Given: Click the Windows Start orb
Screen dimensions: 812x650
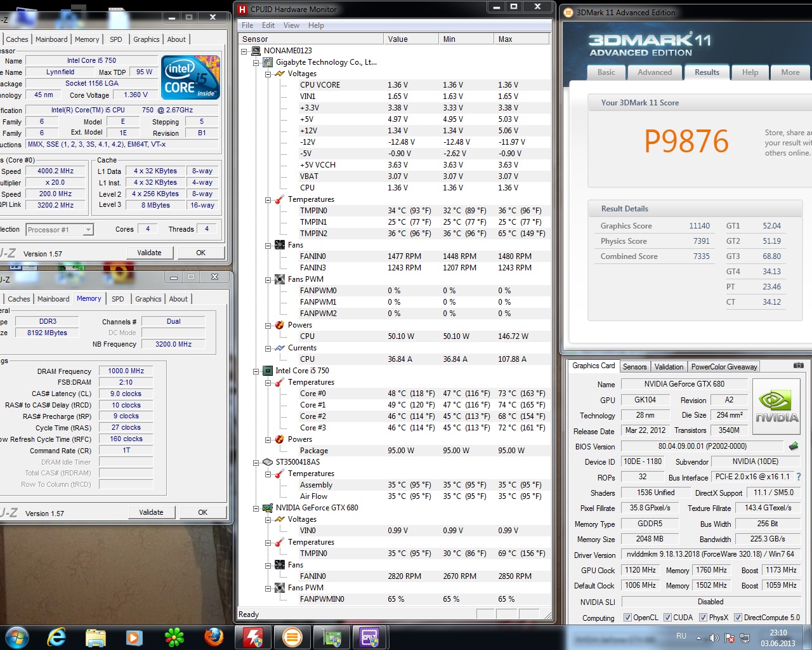Looking at the screenshot, I should [16, 637].
